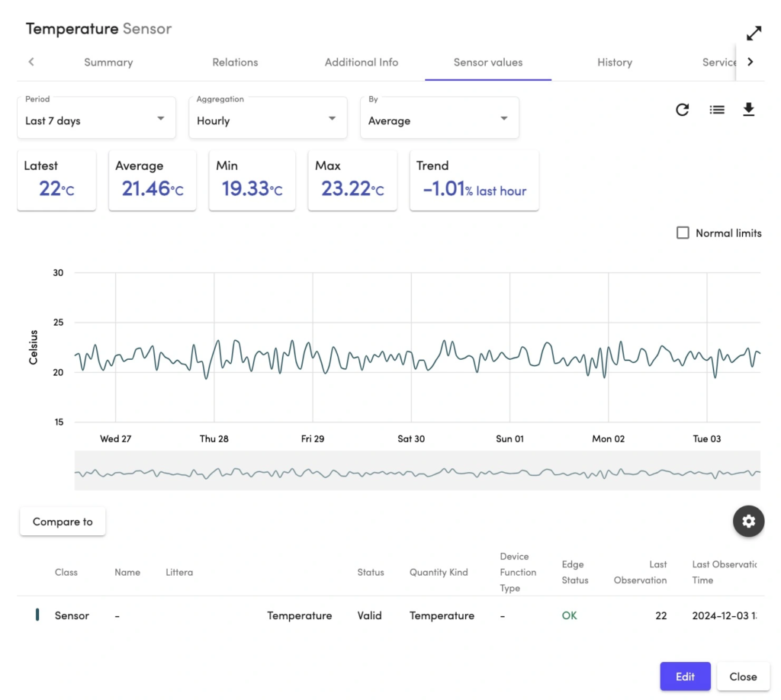Open the Period dropdown
The height and width of the screenshot is (700, 781).
click(96, 118)
